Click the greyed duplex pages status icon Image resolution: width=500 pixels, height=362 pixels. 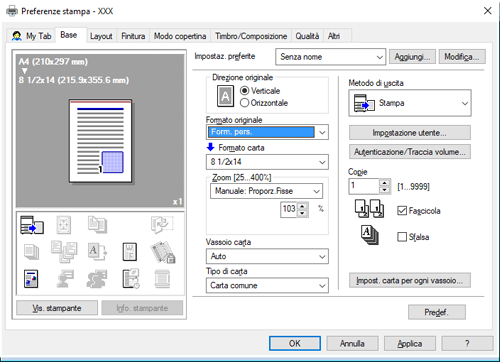[97, 225]
